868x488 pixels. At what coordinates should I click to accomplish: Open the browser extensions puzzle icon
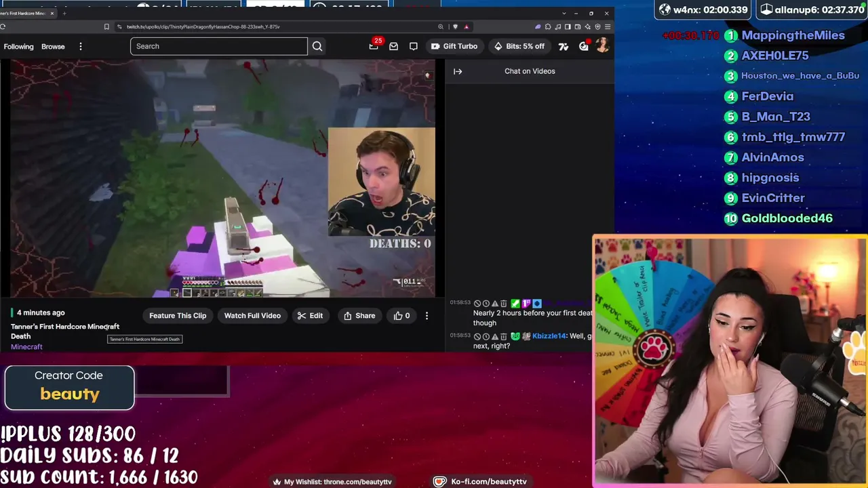(x=548, y=26)
